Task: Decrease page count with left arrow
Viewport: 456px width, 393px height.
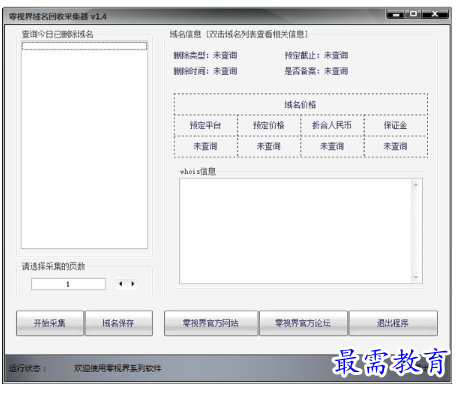Action: [121, 284]
